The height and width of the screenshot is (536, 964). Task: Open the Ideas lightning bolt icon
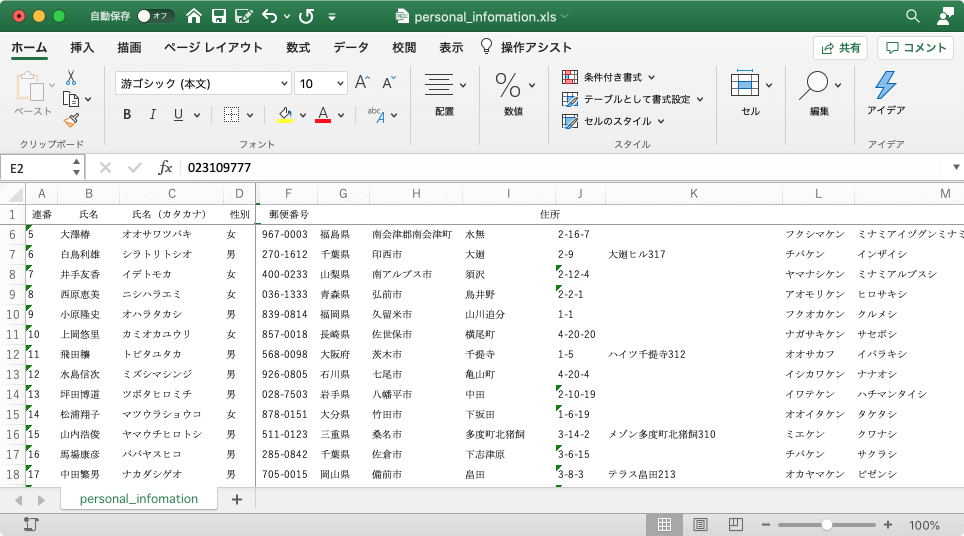pyautogui.click(x=885, y=85)
